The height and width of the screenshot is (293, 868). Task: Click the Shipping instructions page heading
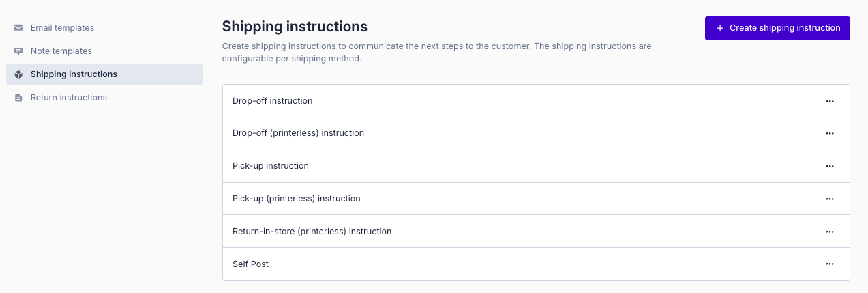click(x=295, y=27)
